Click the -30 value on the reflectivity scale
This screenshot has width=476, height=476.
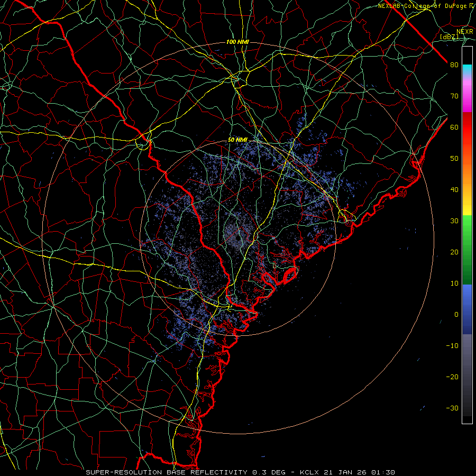452,408
